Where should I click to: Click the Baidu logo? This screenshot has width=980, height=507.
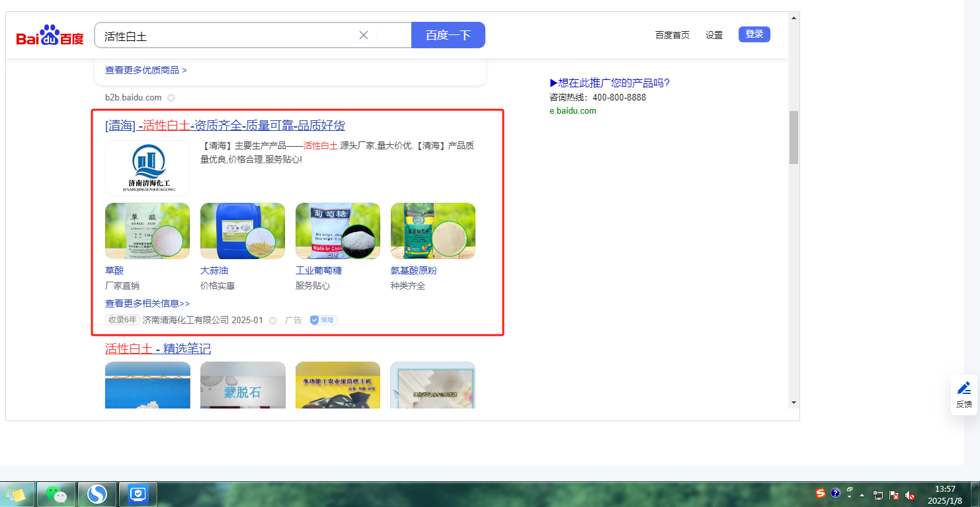[50, 35]
